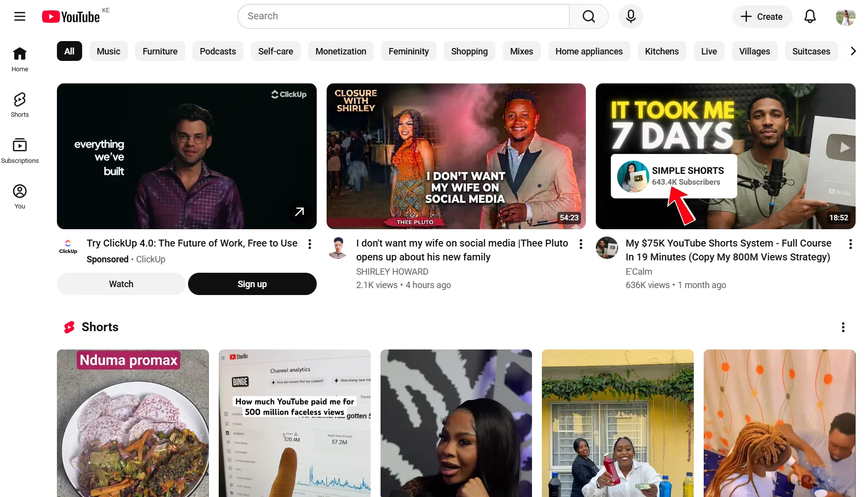Select the Mixes filter chip
The image size is (868, 497).
[522, 51]
